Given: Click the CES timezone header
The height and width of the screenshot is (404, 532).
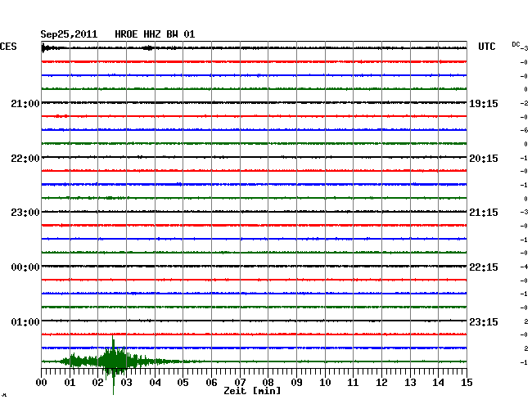Looking at the screenshot, I should 8,47.
